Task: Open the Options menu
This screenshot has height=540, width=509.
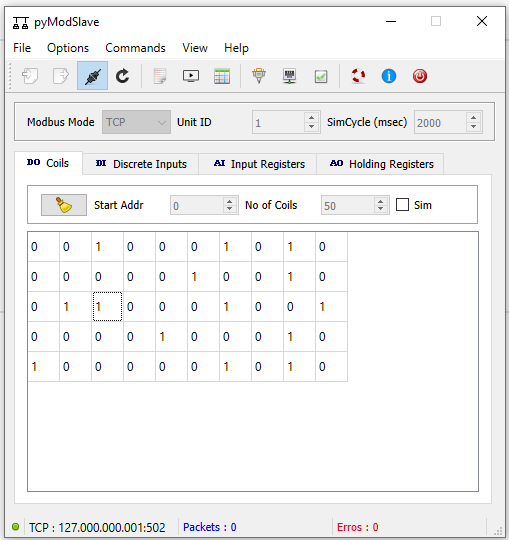Action: [68, 48]
